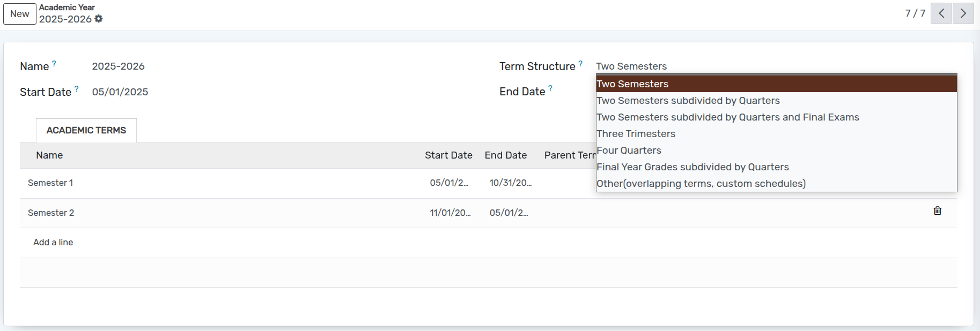Click help question mark beside End Date
Screen dimensions: 980x331
click(x=550, y=88)
